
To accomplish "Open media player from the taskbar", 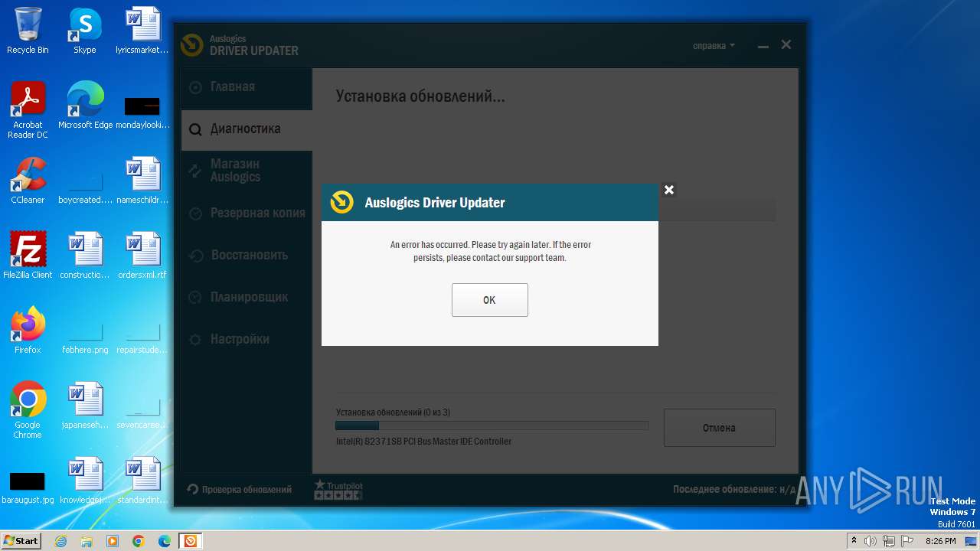I will [113, 541].
